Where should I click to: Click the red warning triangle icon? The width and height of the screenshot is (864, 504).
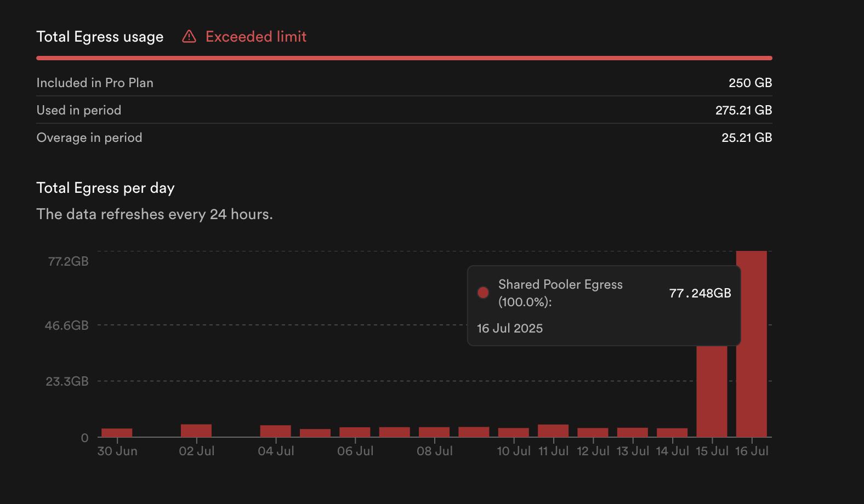point(189,37)
